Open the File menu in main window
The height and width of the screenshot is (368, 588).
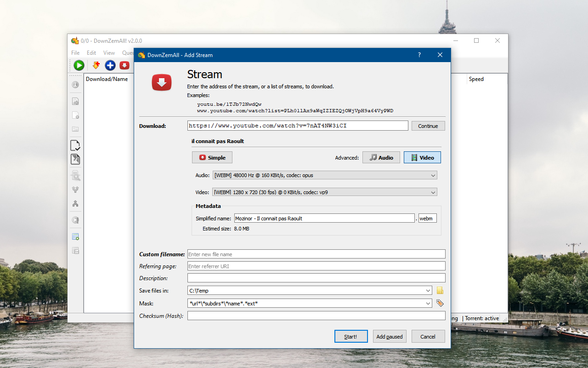(x=75, y=53)
